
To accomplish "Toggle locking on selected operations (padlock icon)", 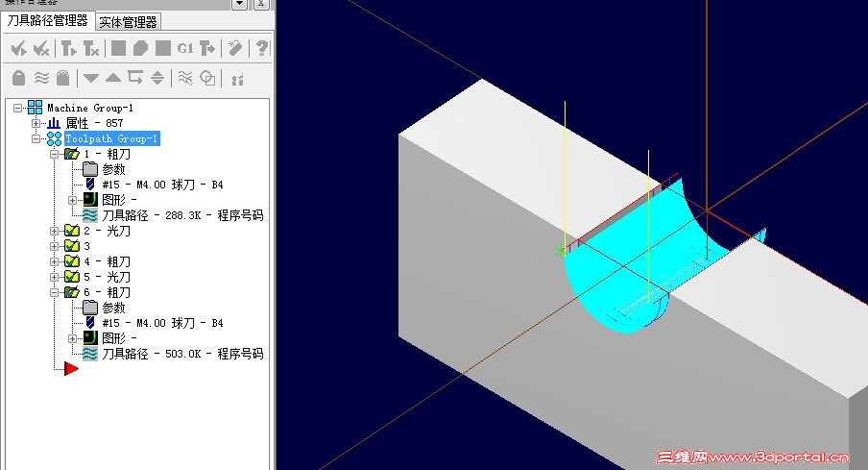I will (x=19, y=78).
